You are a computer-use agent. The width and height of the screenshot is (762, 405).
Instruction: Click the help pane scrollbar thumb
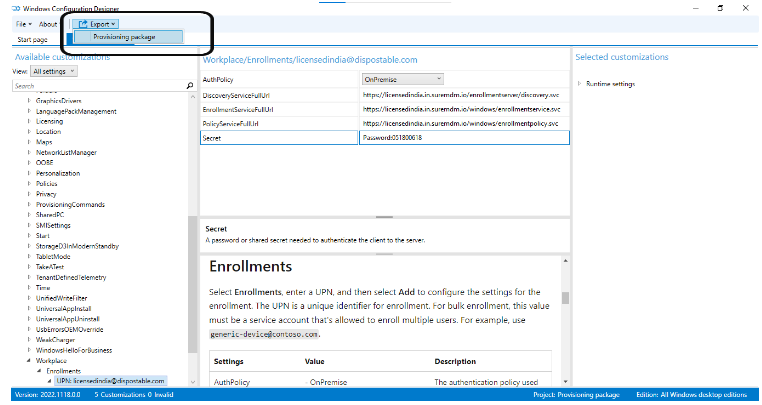565,298
